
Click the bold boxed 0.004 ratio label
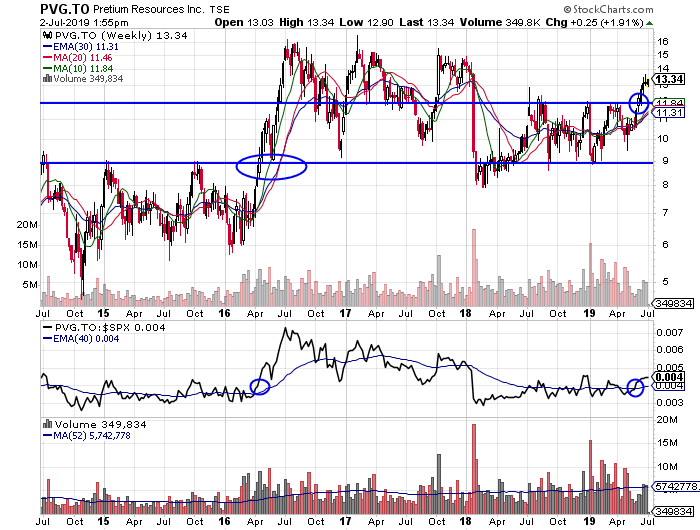(669, 377)
